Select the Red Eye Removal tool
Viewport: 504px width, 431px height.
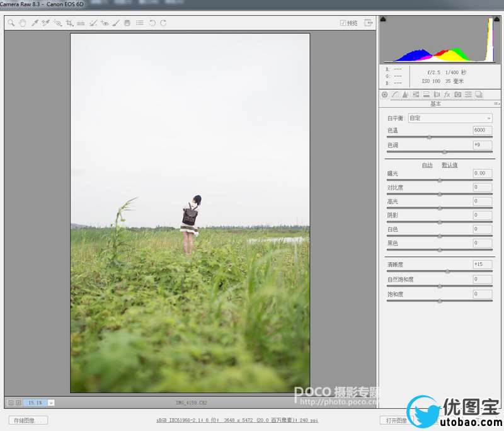click(x=105, y=23)
